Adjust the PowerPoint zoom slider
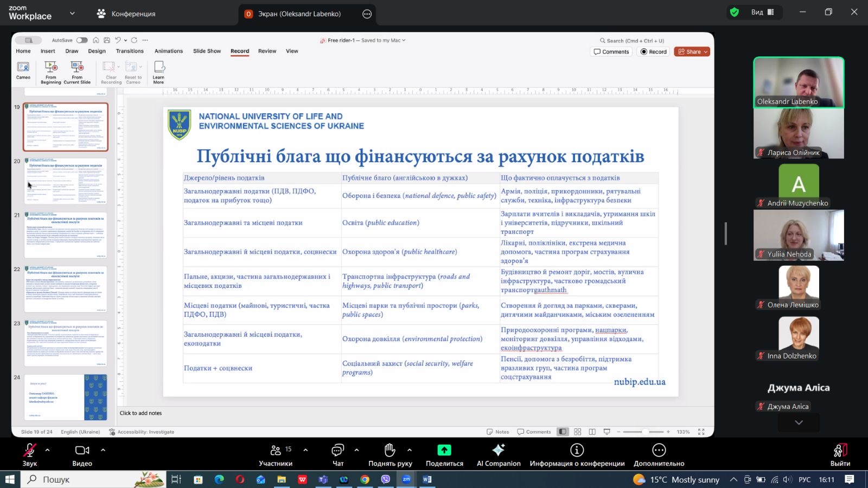Screen dimensions: 868x488 pyautogui.click(x=644, y=432)
